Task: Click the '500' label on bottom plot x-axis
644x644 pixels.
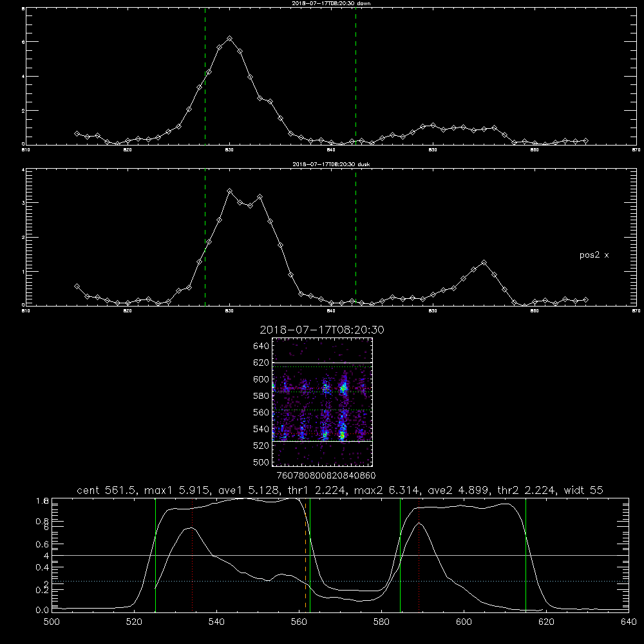Action: 52,622
